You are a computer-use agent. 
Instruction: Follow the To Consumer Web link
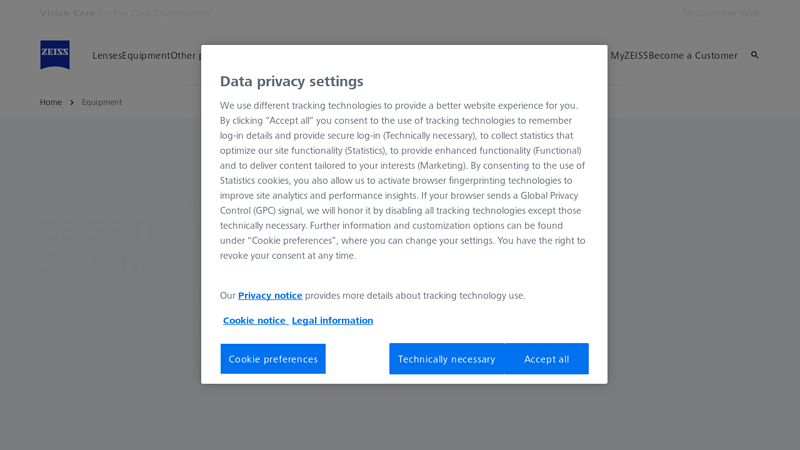(x=720, y=13)
